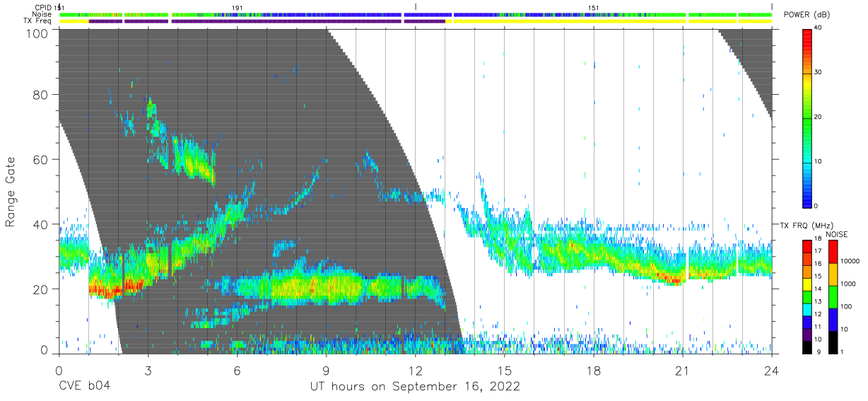Click the x-axis tick label "21"
This screenshot has height=401, width=868.
(682, 371)
